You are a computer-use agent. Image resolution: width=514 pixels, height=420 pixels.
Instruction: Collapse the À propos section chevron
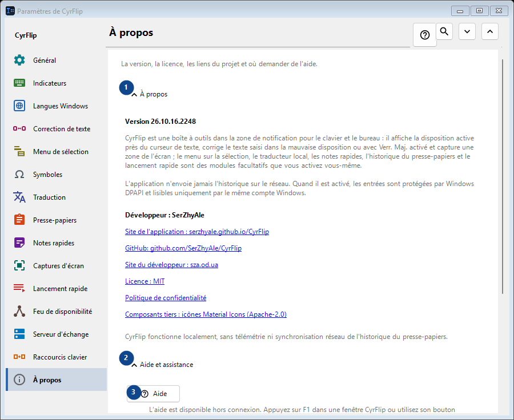tap(134, 95)
